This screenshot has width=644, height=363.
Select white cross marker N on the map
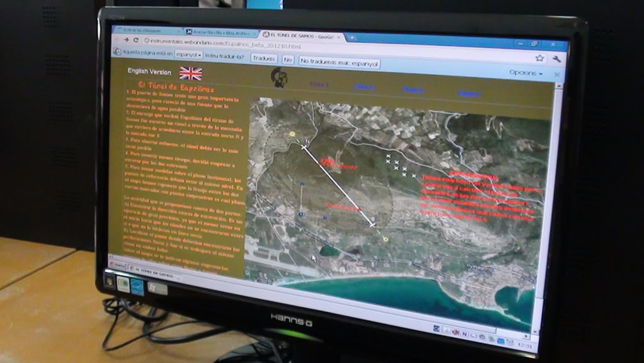[x=304, y=146]
